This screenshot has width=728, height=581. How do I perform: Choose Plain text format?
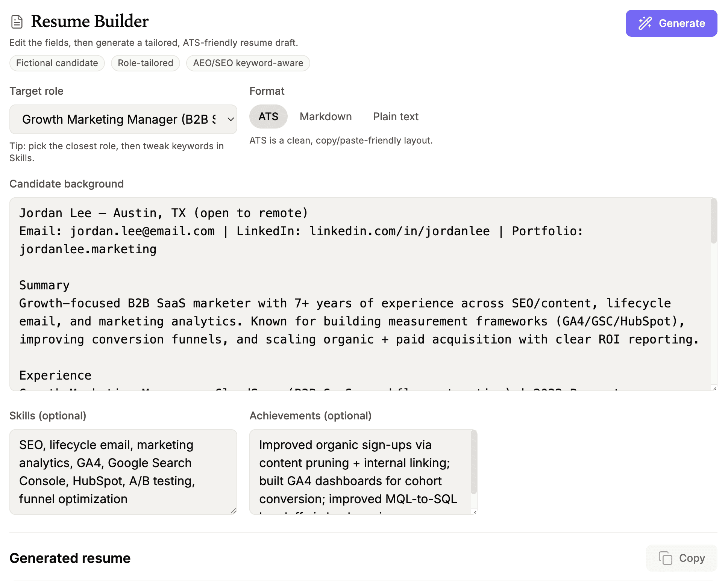click(x=395, y=117)
